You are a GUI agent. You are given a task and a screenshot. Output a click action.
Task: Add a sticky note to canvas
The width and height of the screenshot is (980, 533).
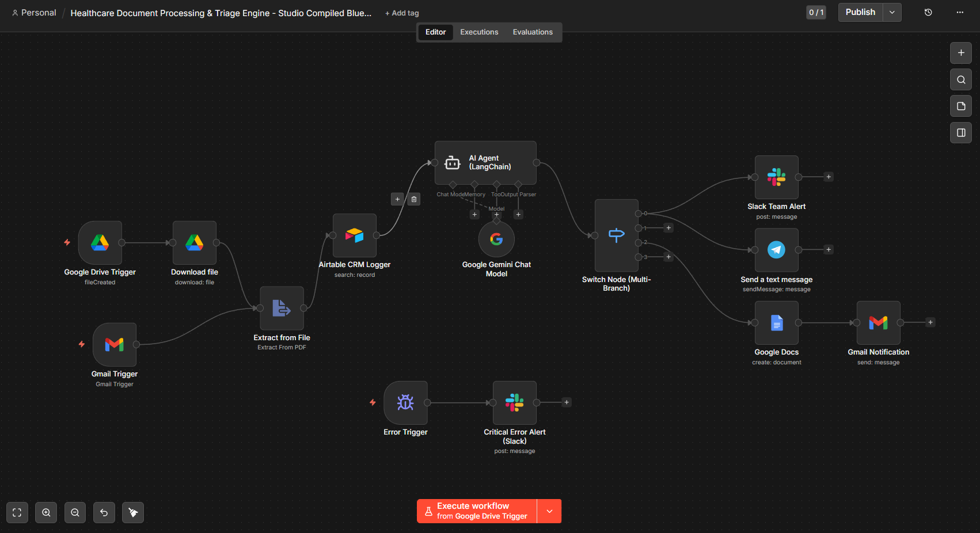click(961, 106)
